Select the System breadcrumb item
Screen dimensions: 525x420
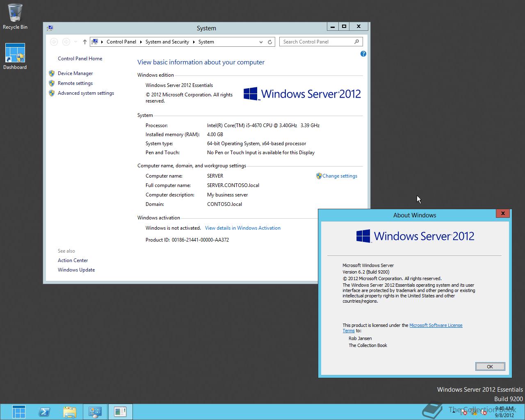click(206, 42)
